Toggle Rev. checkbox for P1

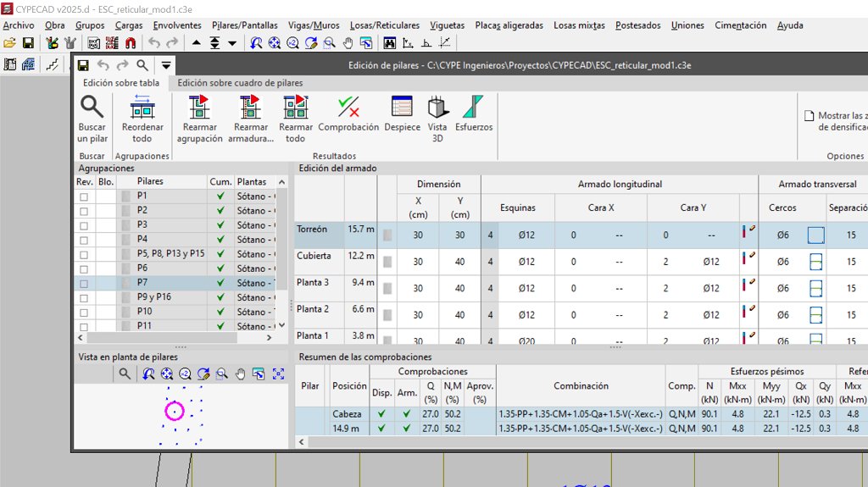(x=84, y=196)
